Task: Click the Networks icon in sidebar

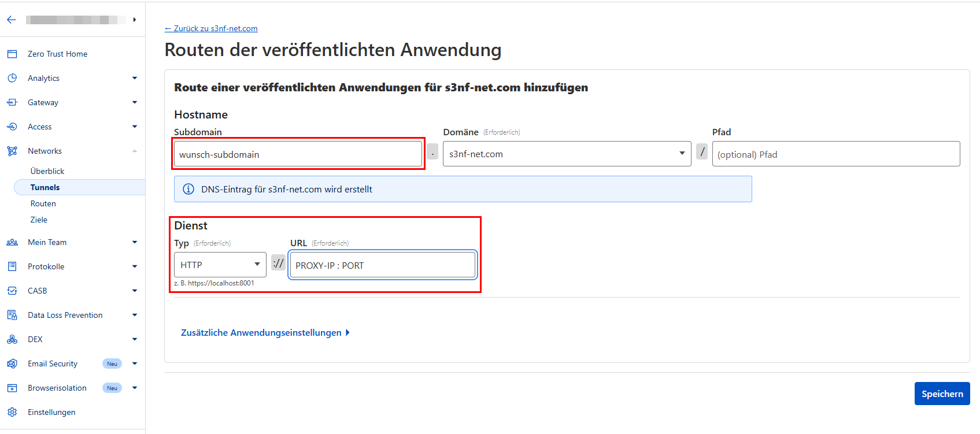Action: coord(12,151)
